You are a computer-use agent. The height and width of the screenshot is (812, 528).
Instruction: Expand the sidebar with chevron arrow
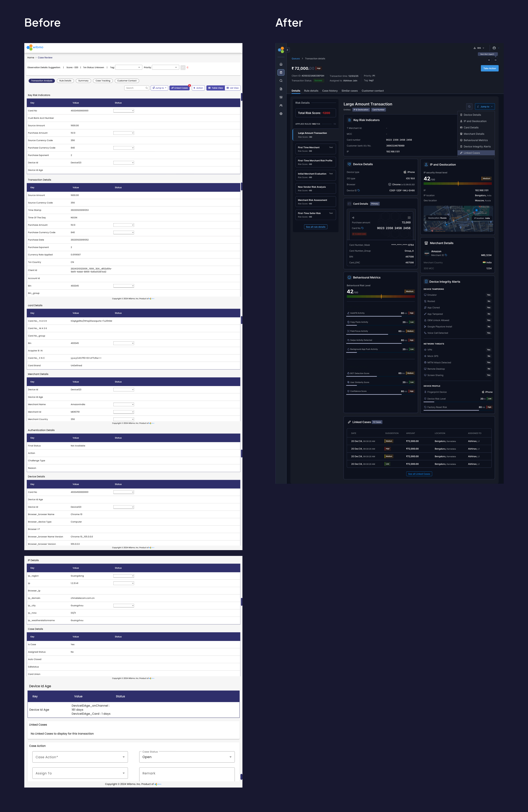click(x=287, y=50)
